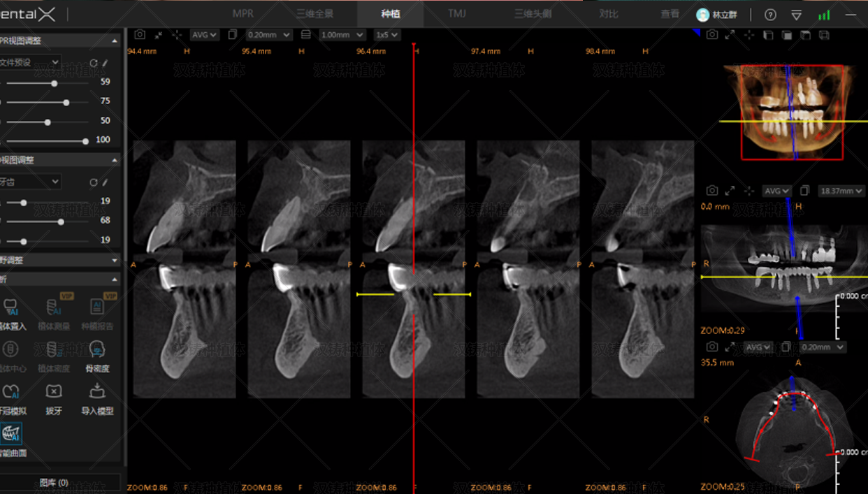Click the help question mark icon
The height and width of the screenshot is (494, 868).
coord(770,15)
